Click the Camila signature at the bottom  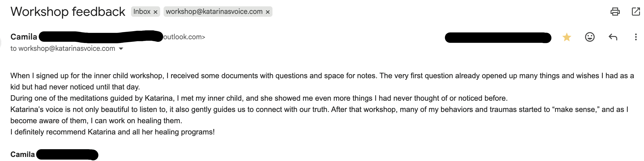point(22,154)
